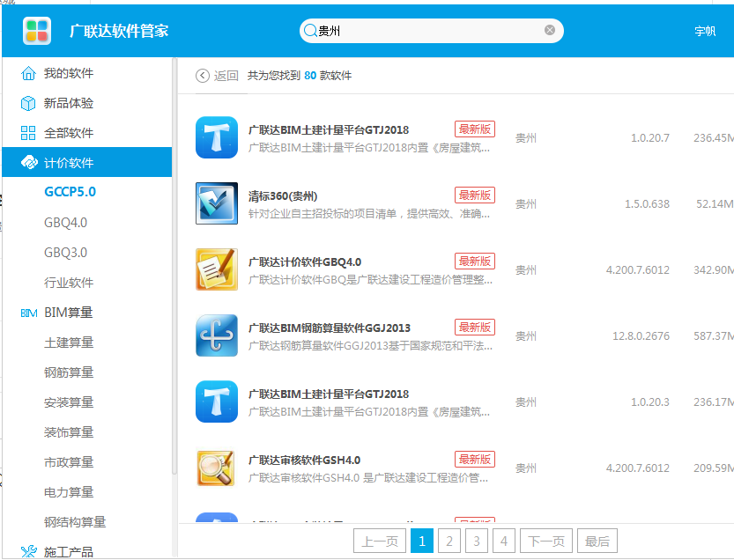Clear the search field with the X icon
Screen dimensions: 734x560
tap(550, 31)
